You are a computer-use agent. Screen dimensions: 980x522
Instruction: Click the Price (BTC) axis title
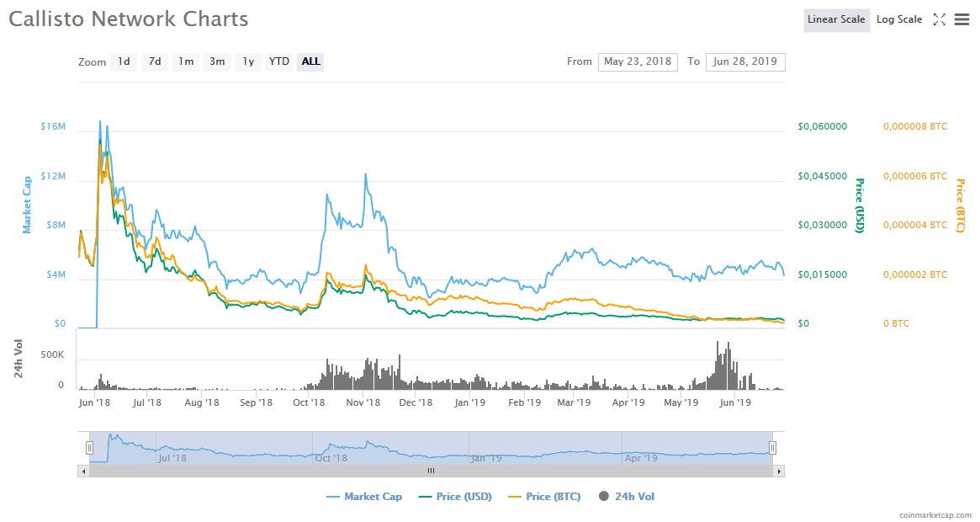pos(961,205)
